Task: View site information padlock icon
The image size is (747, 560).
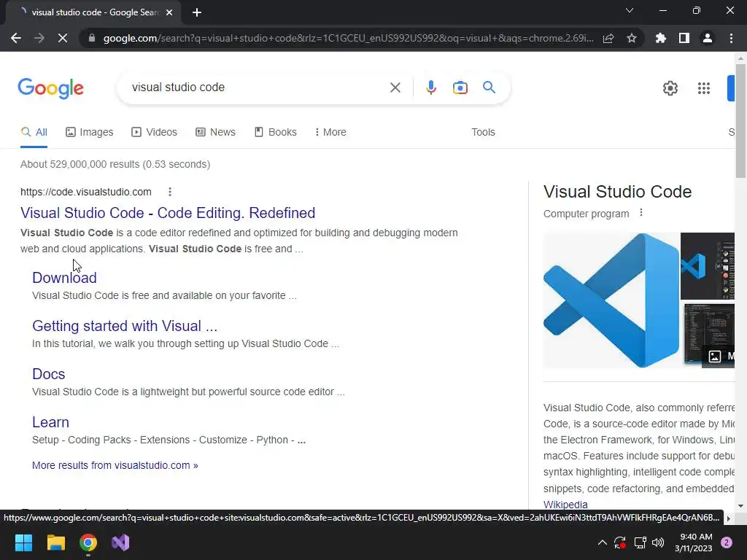Action: pyautogui.click(x=92, y=38)
